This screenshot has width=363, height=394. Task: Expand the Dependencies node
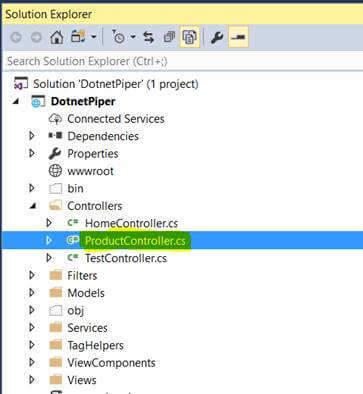[32, 136]
